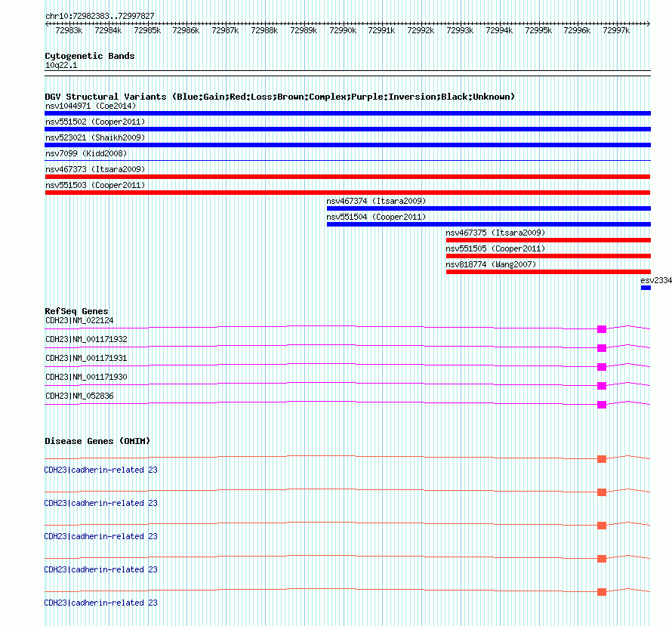Click the Disease Genes (OMIM) track heading

pos(97,441)
